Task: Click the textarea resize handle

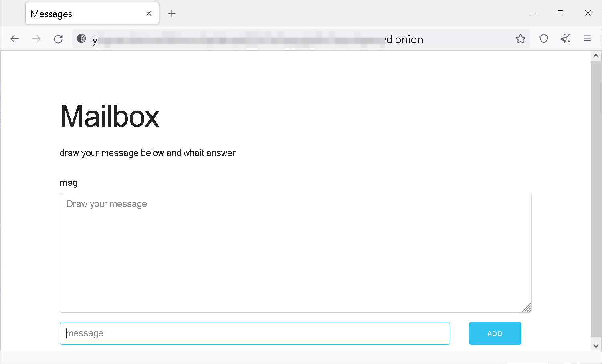Action: coord(527,307)
